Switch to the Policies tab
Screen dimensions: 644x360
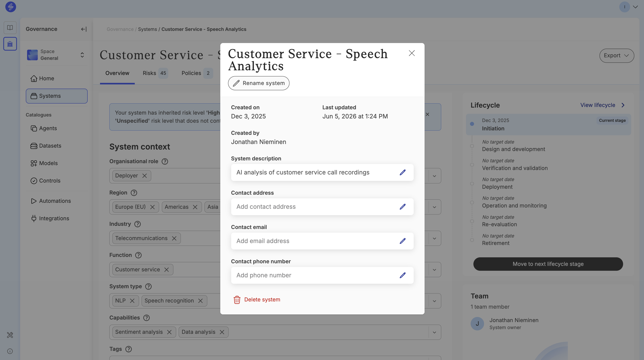(197, 73)
